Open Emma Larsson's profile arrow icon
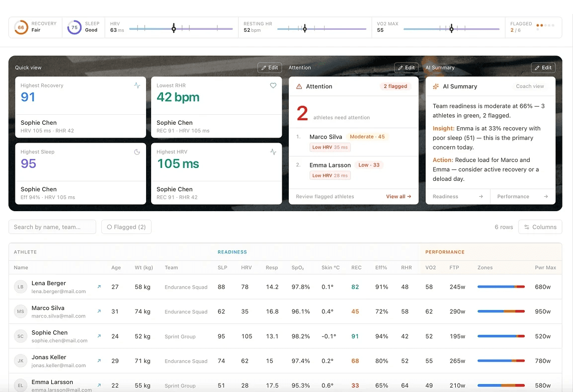Image resolution: width=573 pixels, height=392 pixels. (x=99, y=385)
